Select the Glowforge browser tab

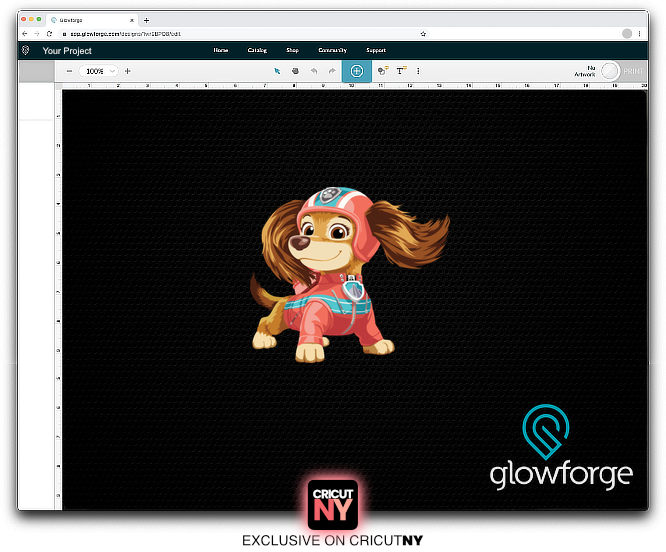(x=91, y=20)
